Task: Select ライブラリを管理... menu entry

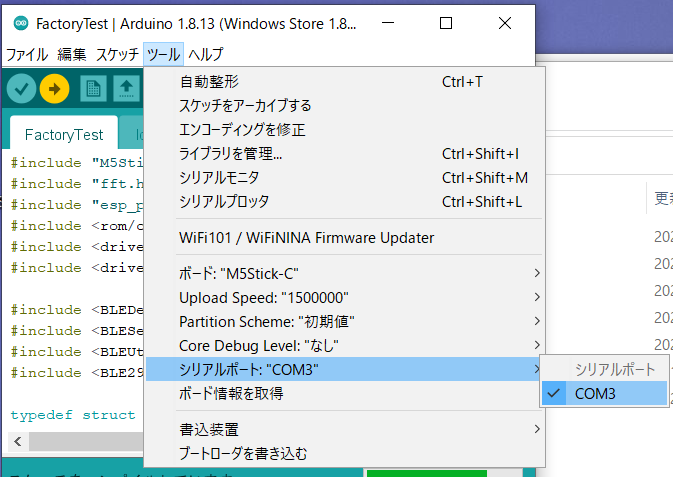Action: click(231, 153)
